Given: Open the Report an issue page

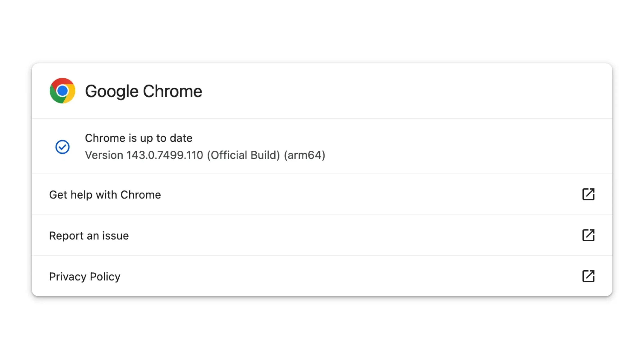Looking at the screenshot, I should (89, 235).
